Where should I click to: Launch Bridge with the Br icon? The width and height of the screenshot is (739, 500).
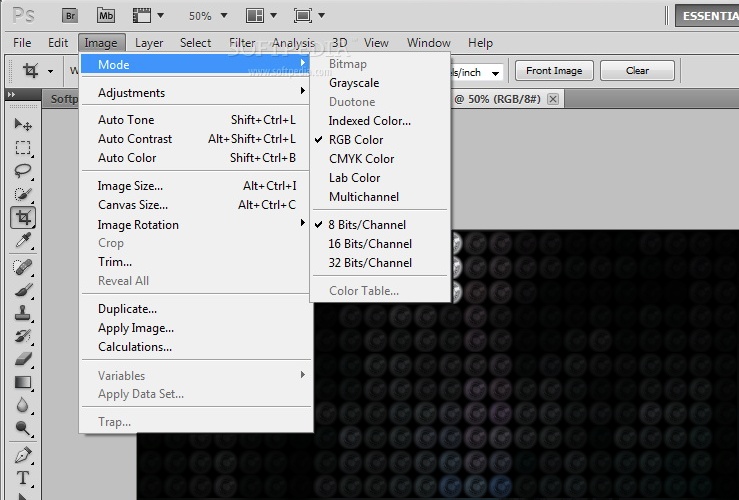pyautogui.click(x=70, y=16)
